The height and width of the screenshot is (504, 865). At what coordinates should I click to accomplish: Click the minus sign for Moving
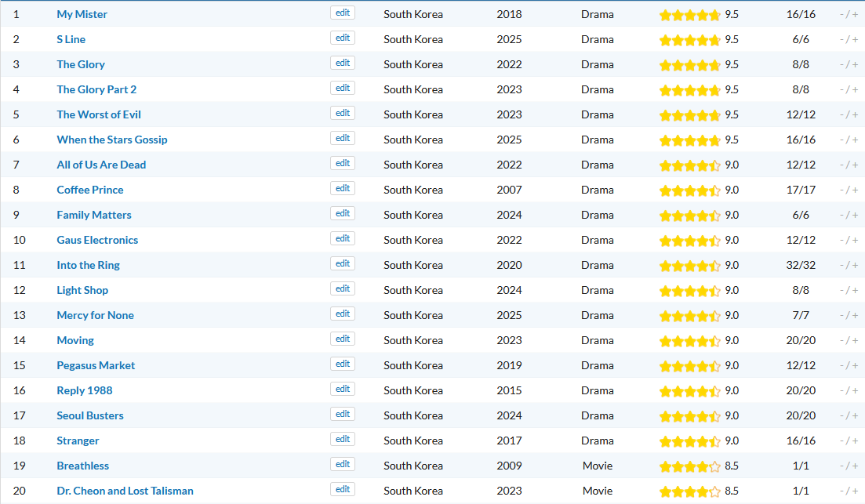pyautogui.click(x=841, y=340)
